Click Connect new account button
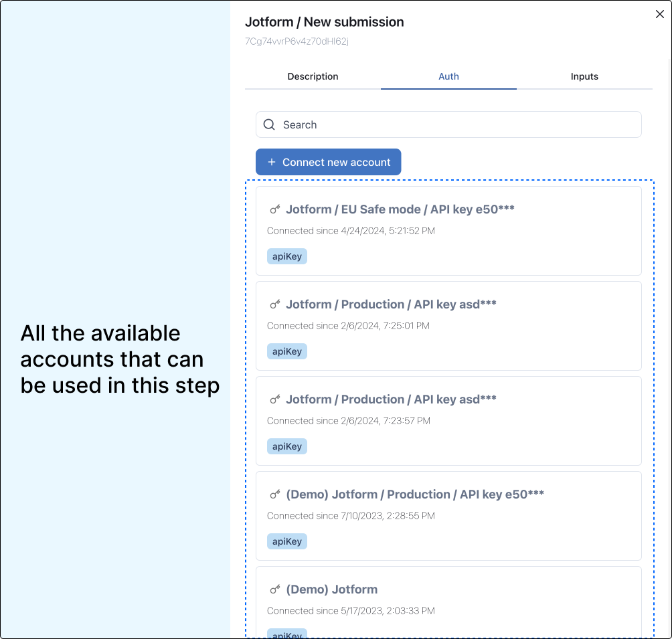672x639 pixels. [x=328, y=162]
